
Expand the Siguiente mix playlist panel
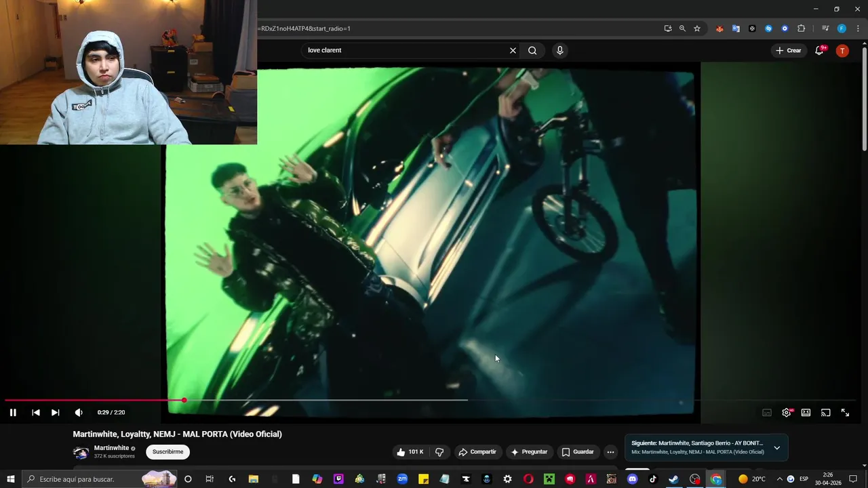coord(776,448)
